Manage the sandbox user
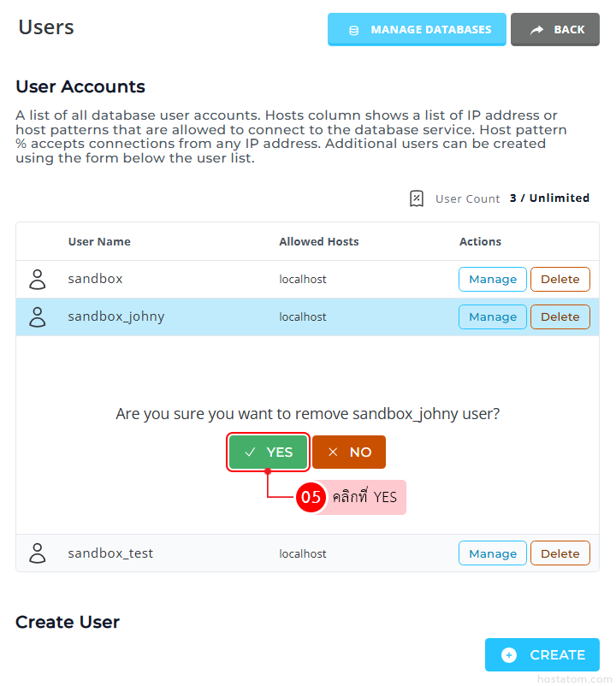The height and width of the screenshot is (686, 616). coord(493,280)
